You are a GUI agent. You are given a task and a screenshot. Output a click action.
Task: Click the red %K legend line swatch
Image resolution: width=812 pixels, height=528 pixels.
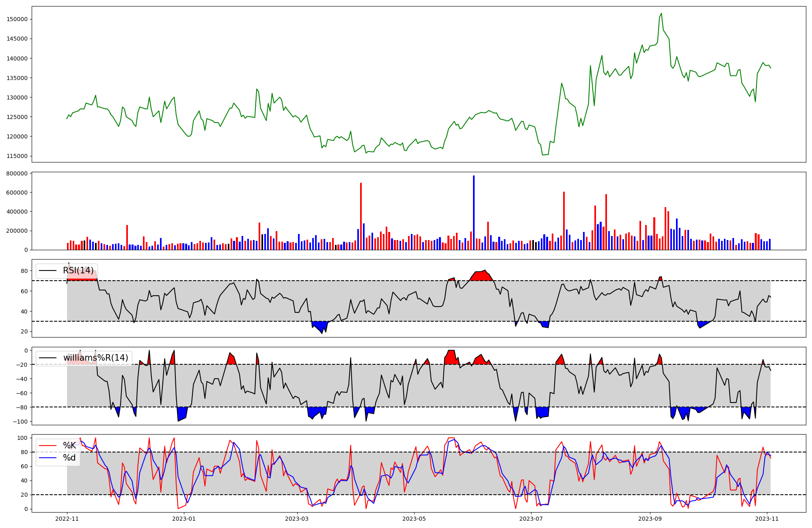pyautogui.click(x=48, y=446)
